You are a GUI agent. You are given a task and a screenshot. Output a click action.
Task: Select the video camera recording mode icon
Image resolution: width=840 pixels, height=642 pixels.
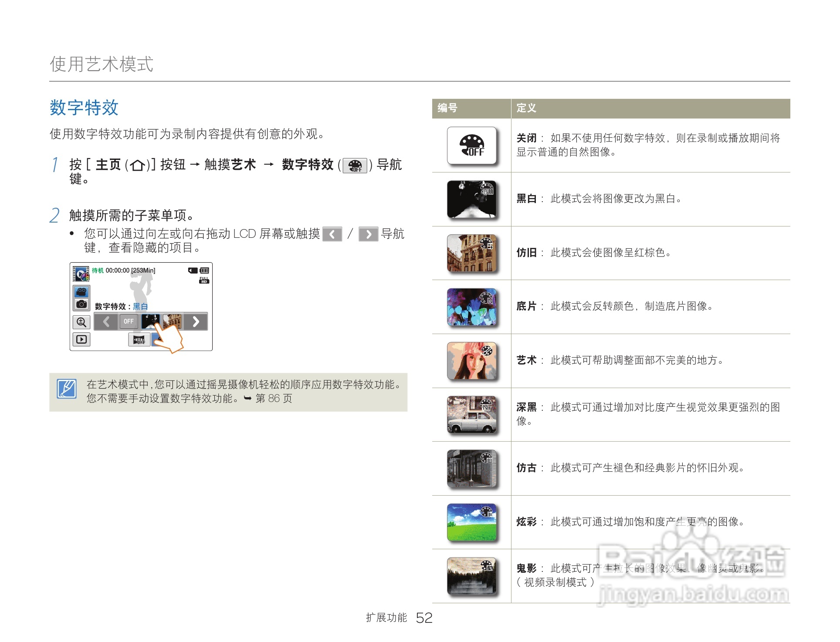coord(81,292)
